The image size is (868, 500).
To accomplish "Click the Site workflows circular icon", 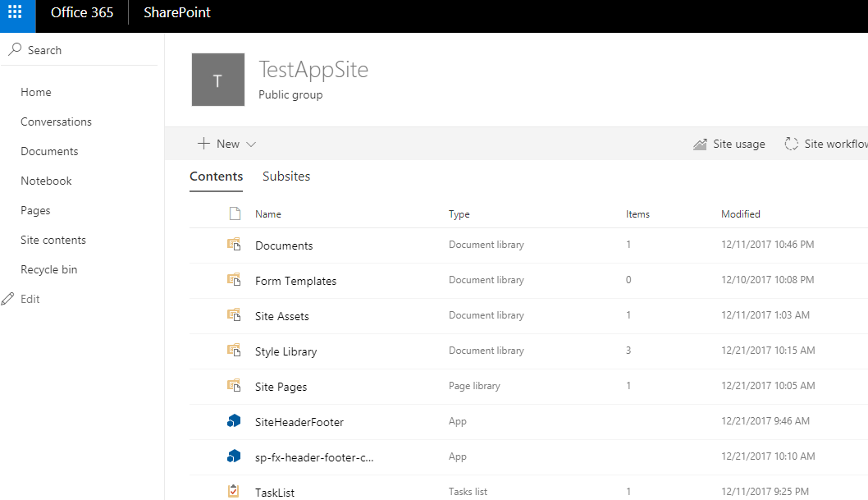I will [x=791, y=143].
